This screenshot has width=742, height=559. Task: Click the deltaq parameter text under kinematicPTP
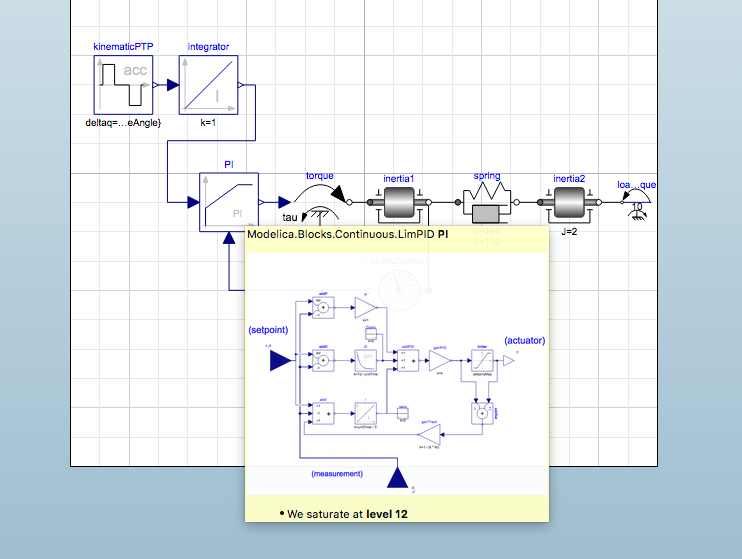coord(123,123)
